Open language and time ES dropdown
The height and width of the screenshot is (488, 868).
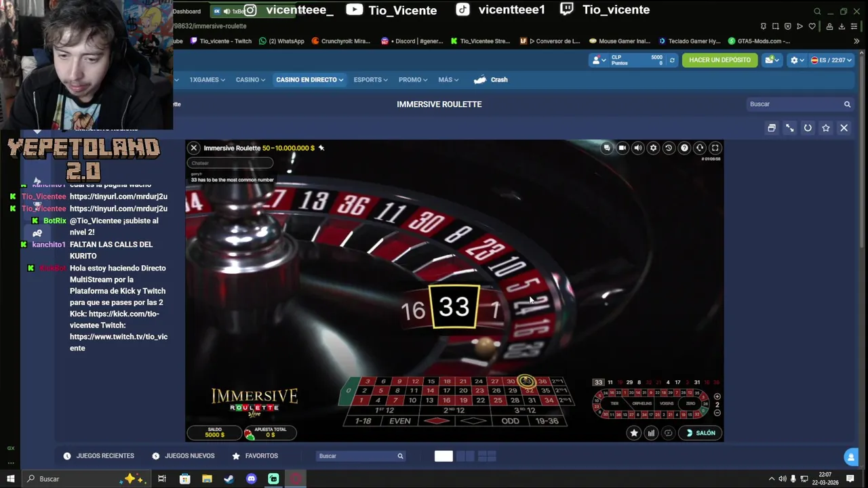pyautogui.click(x=831, y=60)
